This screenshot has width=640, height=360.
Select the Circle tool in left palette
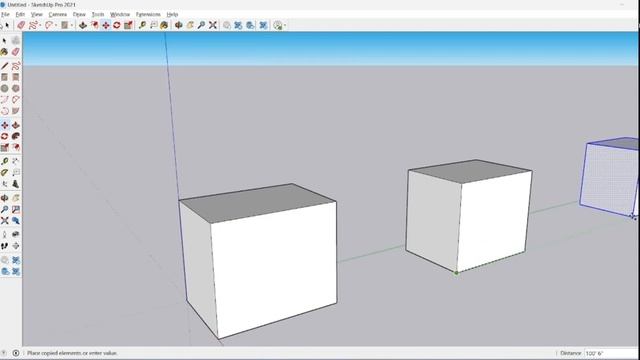4,88
